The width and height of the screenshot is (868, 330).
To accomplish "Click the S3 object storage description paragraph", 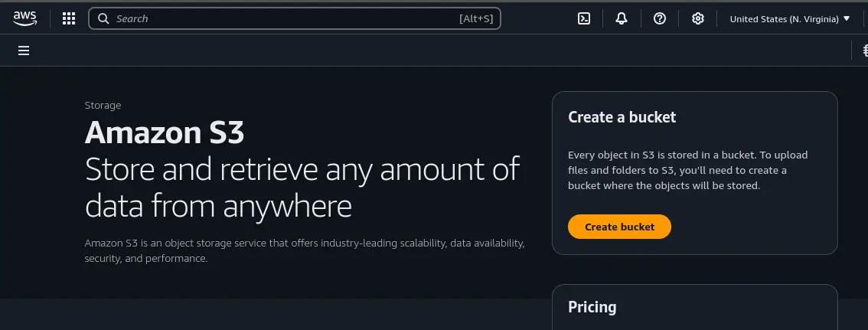I will tap(304, 250).
